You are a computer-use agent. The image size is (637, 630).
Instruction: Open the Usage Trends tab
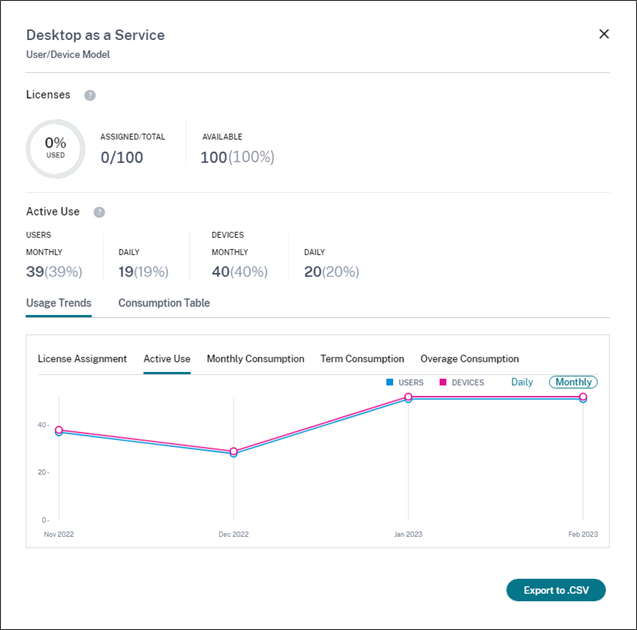58,303
